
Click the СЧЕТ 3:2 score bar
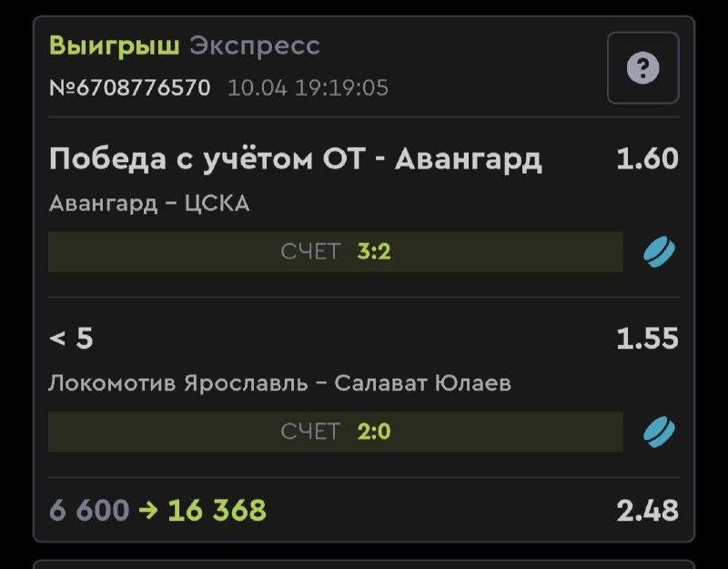click(335, 251)
